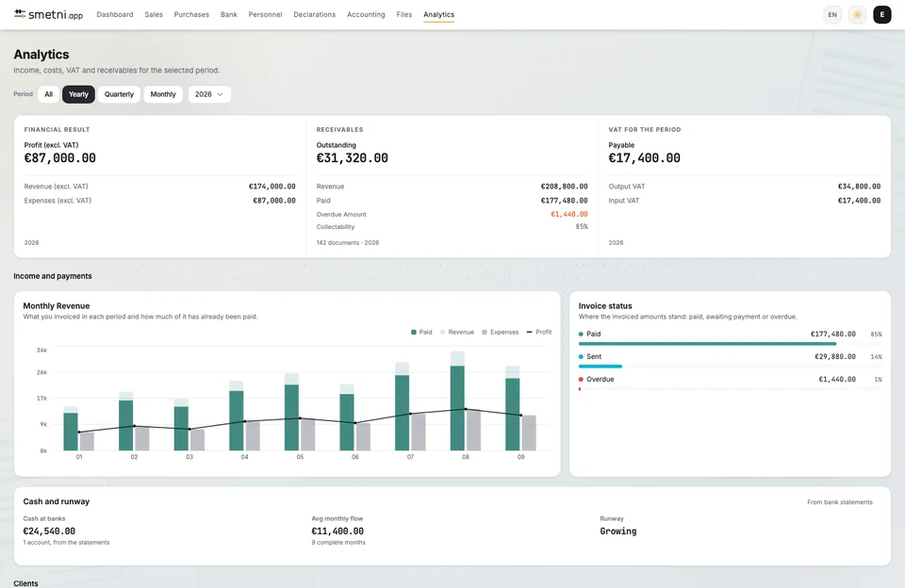Toggle the Paid legend series
Viewport: 905px width, 588px height.
pyautogui.click(x=421, y=332)
